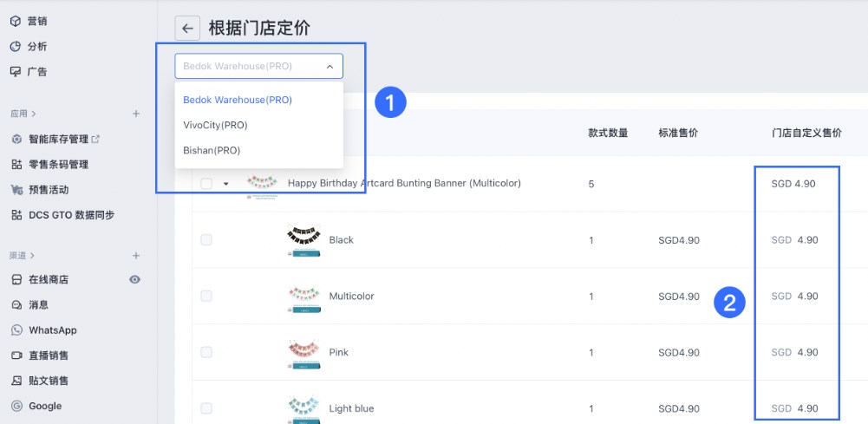This screenshot has width=868, height=424.
Task: Open the 分析 analytics section
Action: tap(37, 46)
